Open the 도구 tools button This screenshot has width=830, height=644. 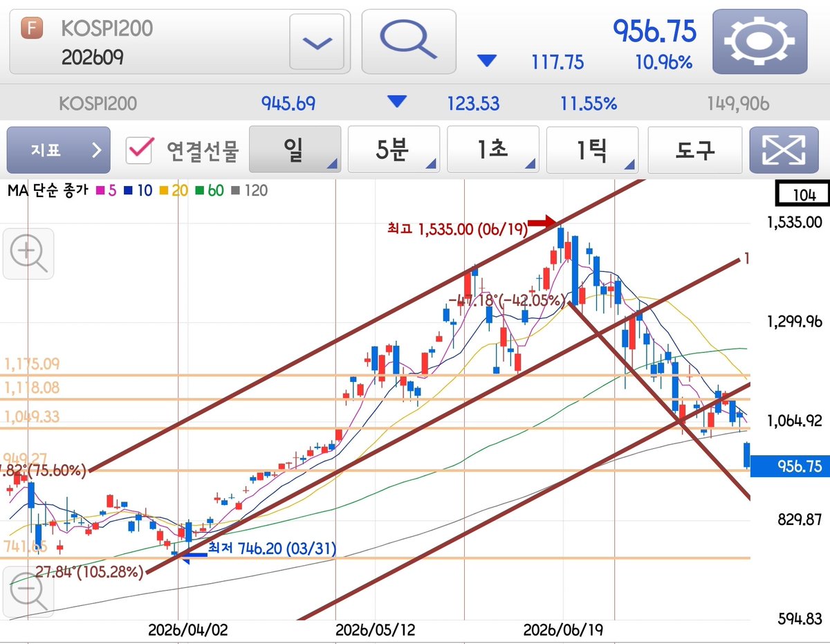(694, 149)
